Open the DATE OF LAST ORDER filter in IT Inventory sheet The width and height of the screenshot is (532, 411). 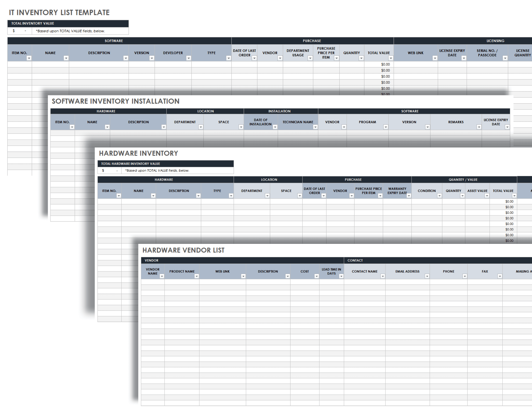[x=254, y=58]
